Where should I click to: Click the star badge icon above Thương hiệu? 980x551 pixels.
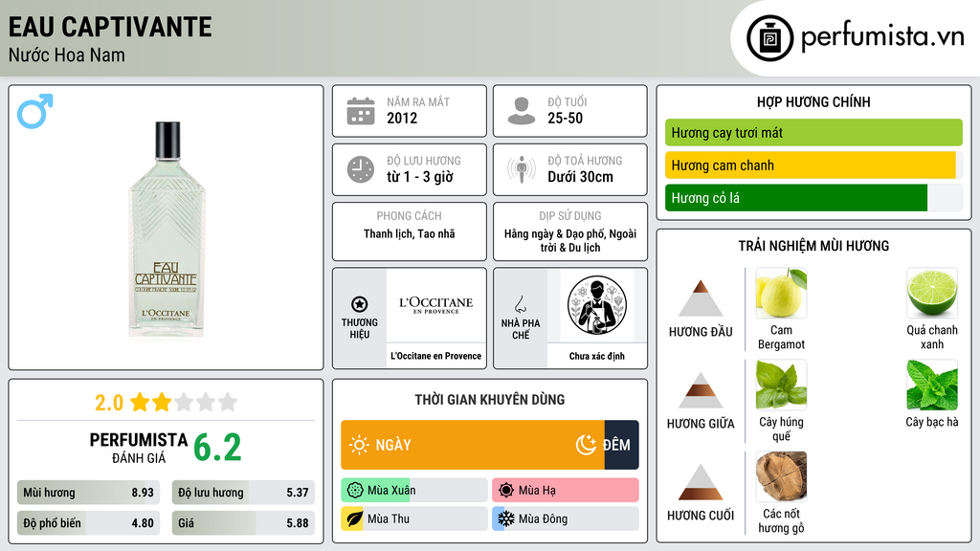(x=360, y=304)
